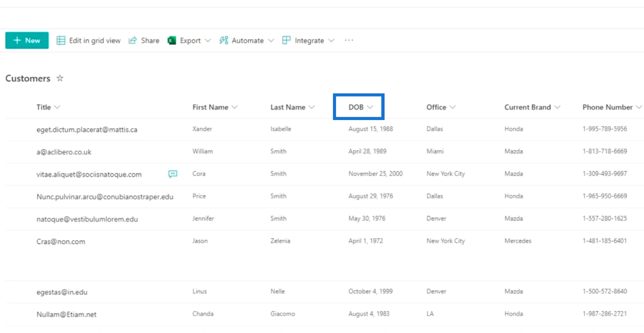
Task: Click the date April 1, 1972
Action: [x=366, y=241]
